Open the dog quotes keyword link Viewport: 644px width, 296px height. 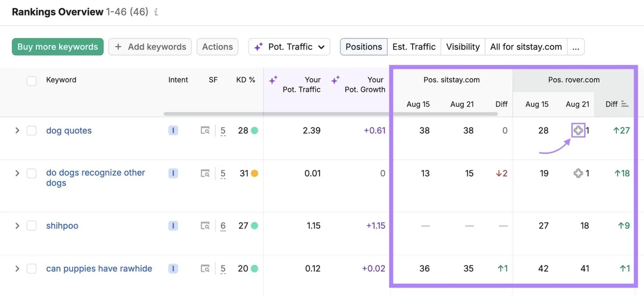(x=69, y=131)
